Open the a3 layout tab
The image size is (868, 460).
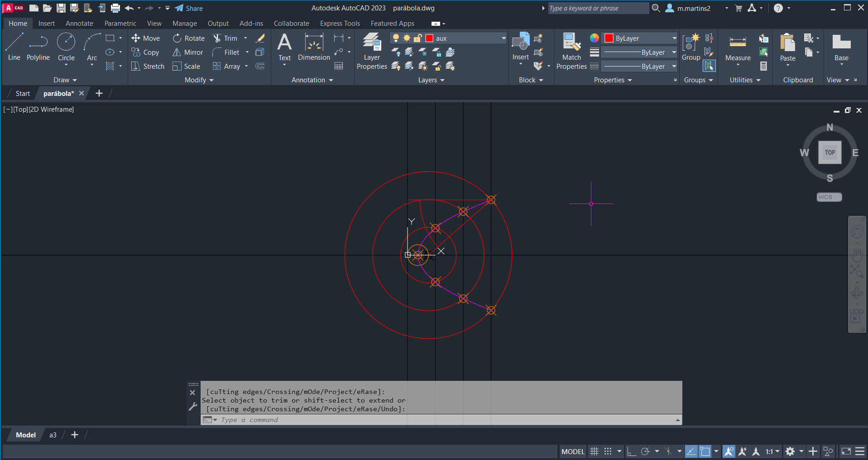click(x=53, y=435)
